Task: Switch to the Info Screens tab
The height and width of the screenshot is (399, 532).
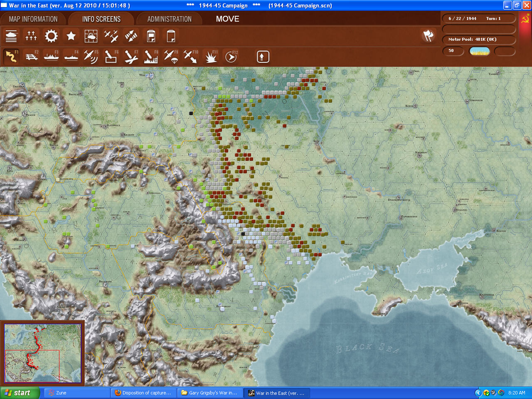Action: [x=101, y=19]
